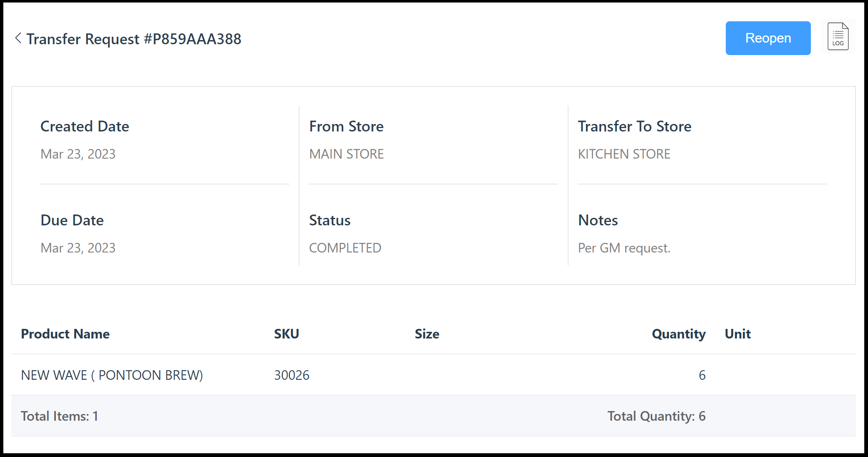The height and width of the screenshot is (457, 868).
Task: Select the Quantity column header
Action: point(678,334)
